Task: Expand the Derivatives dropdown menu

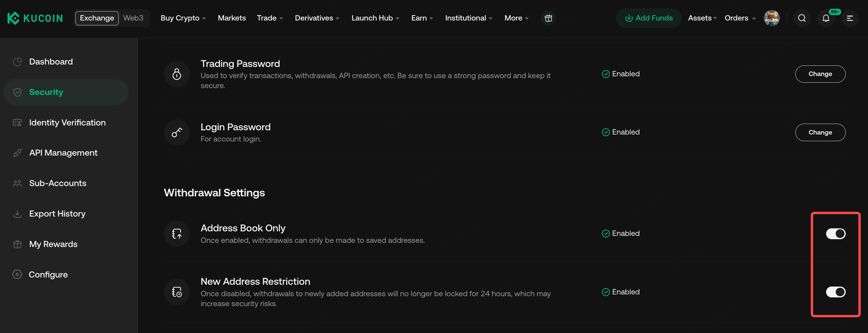Action: point(317,18)
